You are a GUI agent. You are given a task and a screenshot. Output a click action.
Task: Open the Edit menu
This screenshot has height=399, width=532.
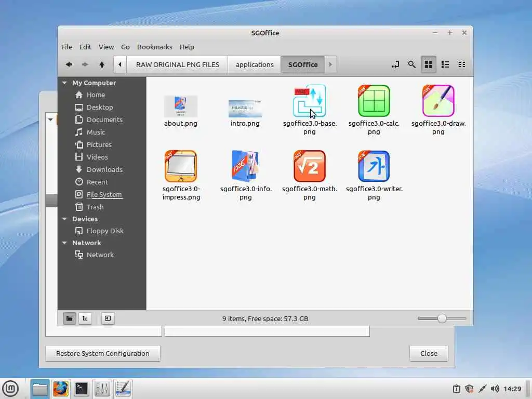pyautogui.click(x=85, y=47)
